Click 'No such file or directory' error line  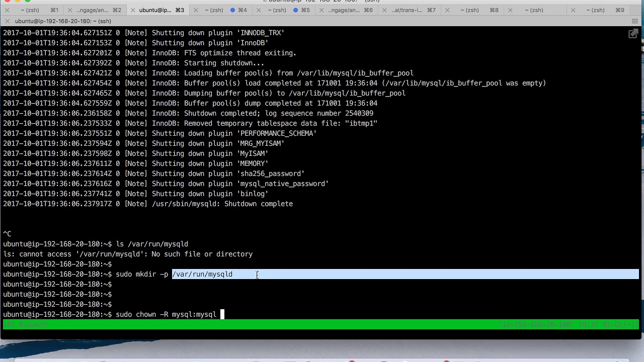pos(128,254)
